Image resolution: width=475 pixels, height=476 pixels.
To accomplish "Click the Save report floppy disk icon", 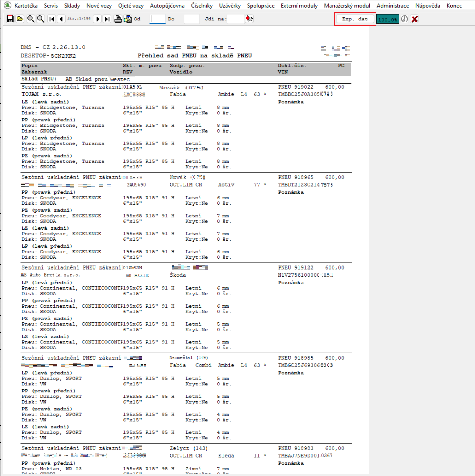I will point(10,19).
